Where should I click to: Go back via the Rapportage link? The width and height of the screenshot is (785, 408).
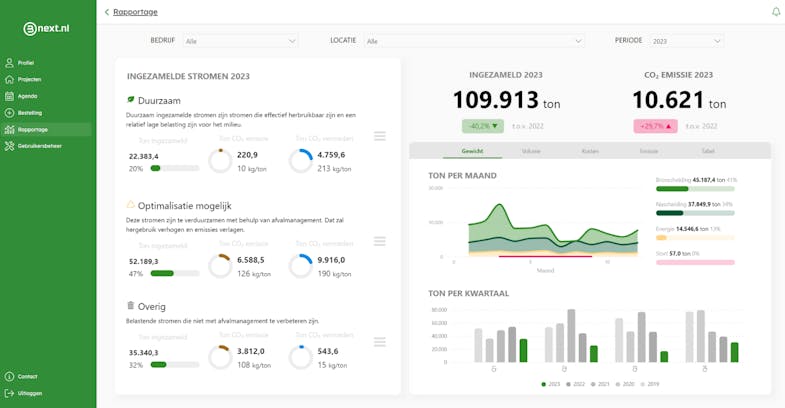tap(135, 12)
